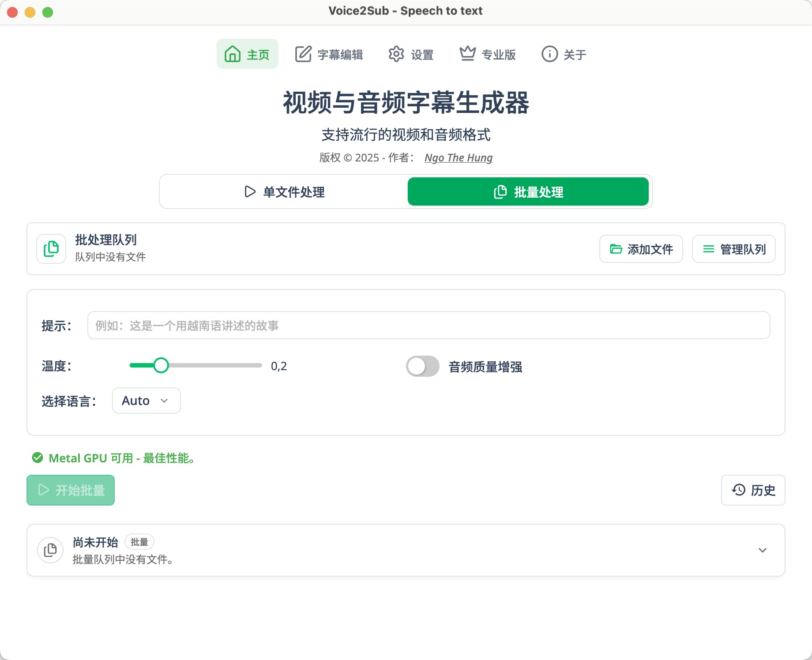Select 单文件处理 single file mode

point(285,192)
